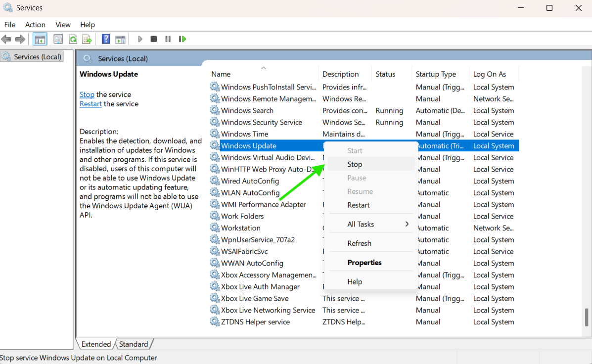Click the Windows Update service name
This screenshot has height=364, width=592.
point(249,146)
